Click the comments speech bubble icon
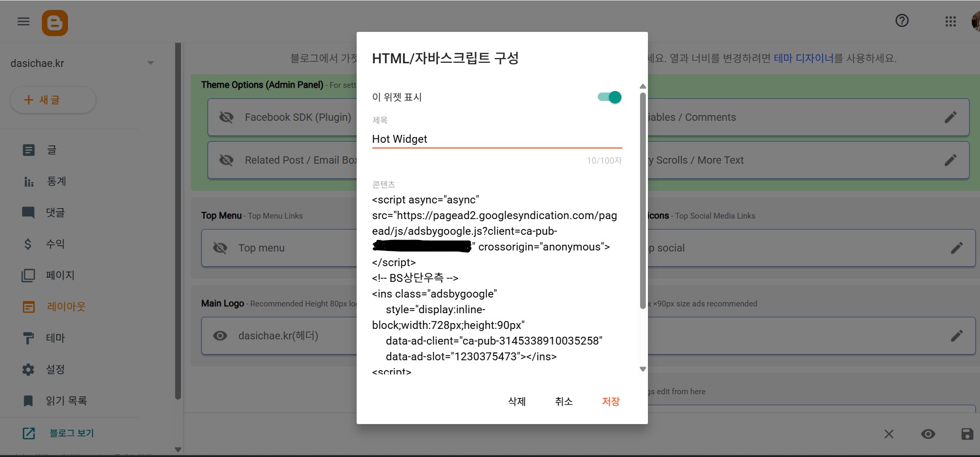The image size is (980, 457). (x=29, y=212)
